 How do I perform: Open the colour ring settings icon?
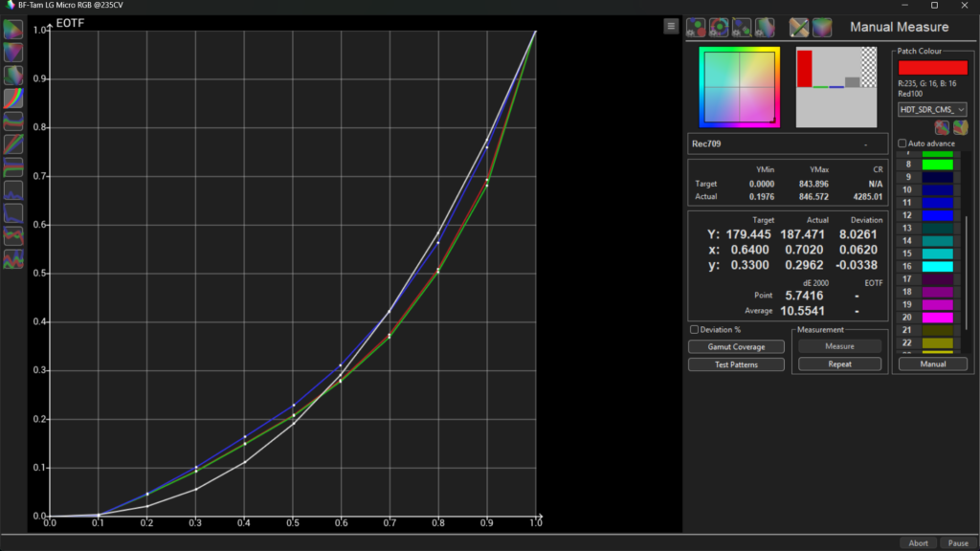click(719, 28)
